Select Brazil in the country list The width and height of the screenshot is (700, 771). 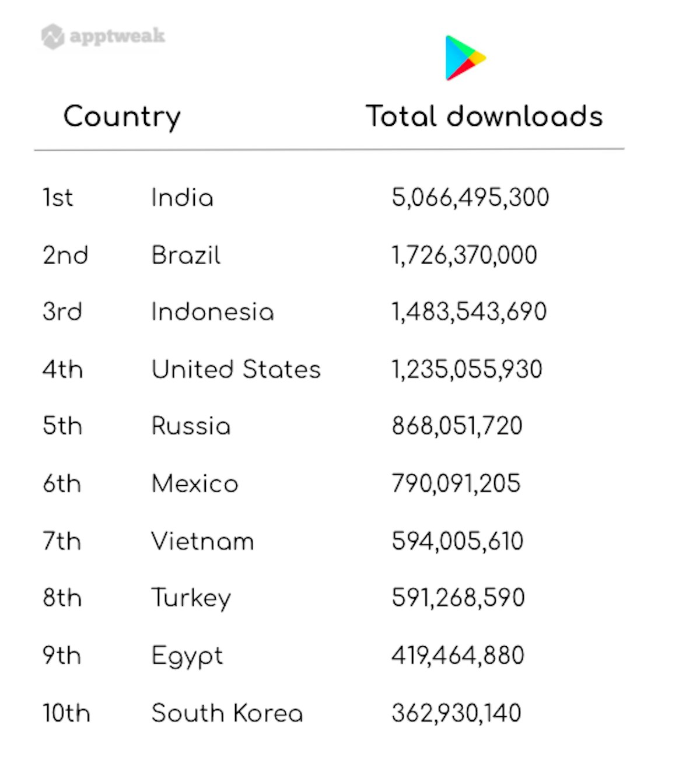pos(185,255)
